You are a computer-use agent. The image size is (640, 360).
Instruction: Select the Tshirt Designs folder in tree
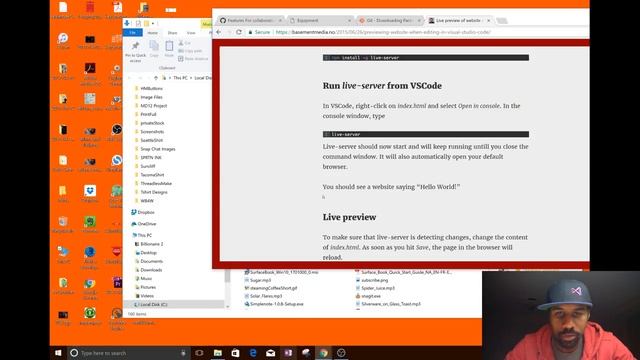(153, 192)
